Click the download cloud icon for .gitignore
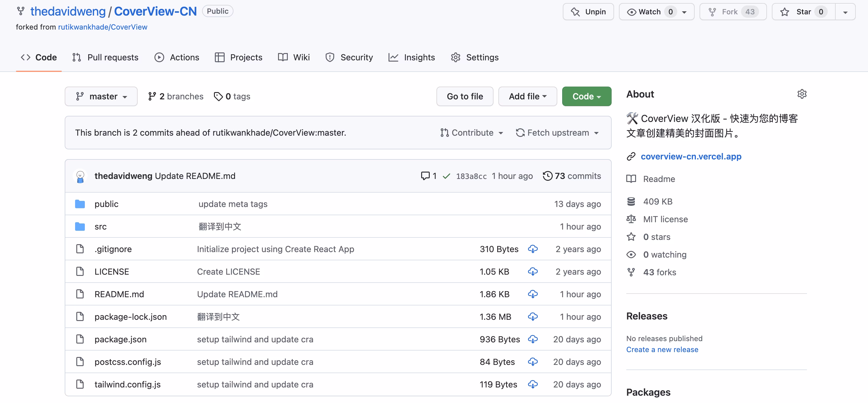The width and height of the screenshot is (868, 403). 533,249
